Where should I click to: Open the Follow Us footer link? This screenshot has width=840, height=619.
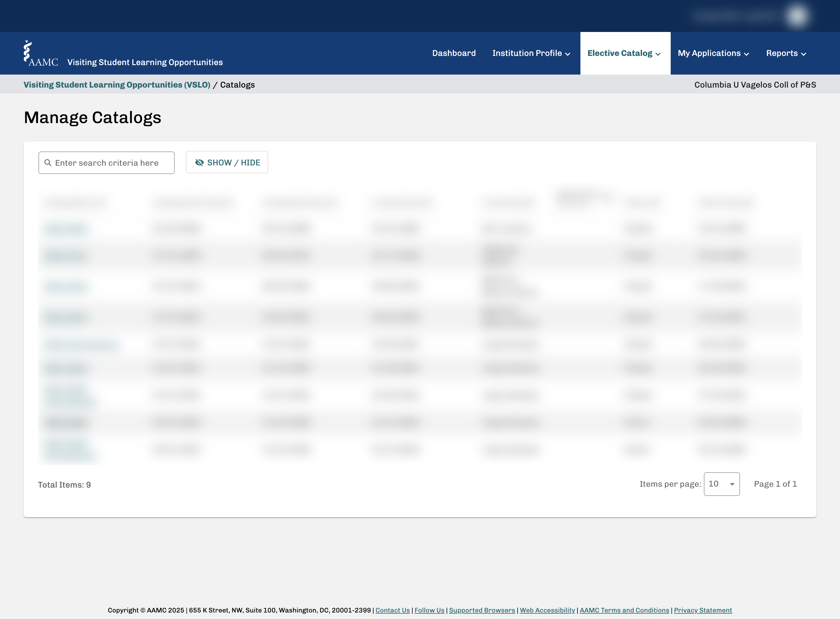429,610
